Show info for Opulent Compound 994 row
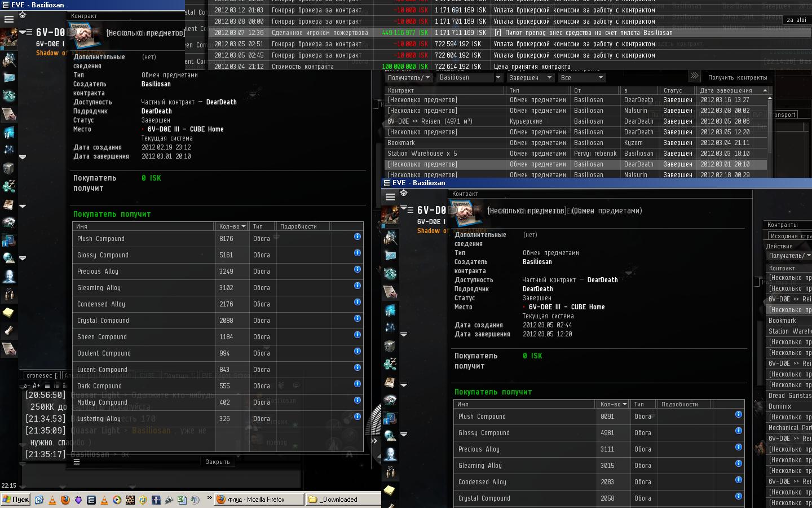Image resolution: width=812 pixels, height=508 pixels. pos(358,351)
